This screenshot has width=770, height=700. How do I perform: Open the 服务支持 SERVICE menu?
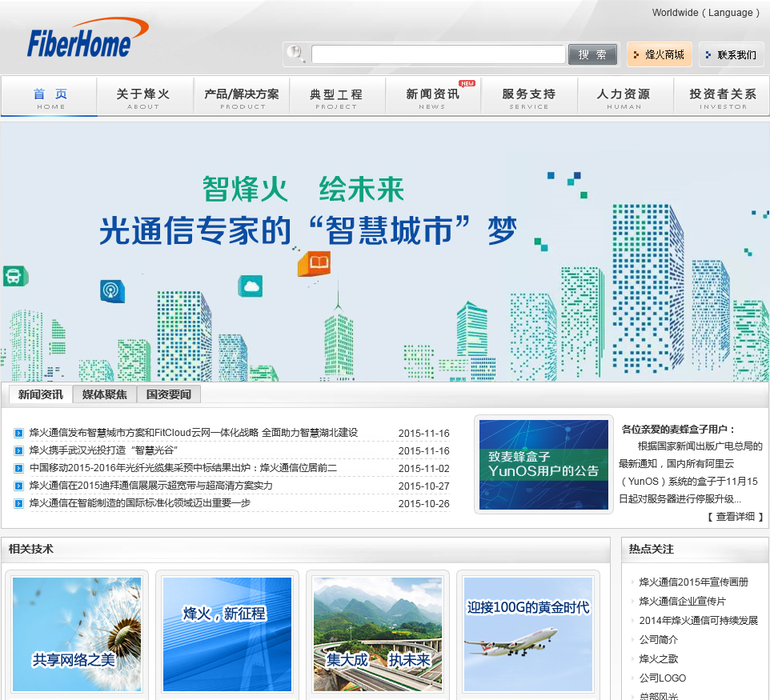(529, 97)
